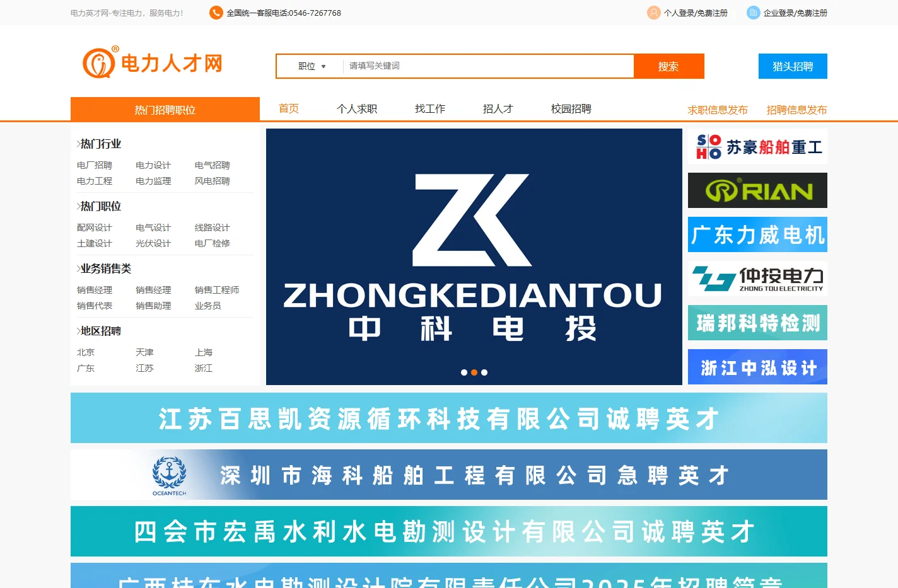This screenshot has height=588, width=898.
Task: Open the 瑞邦科特检测 sponsor banner
Action: (x=757, y=323)
